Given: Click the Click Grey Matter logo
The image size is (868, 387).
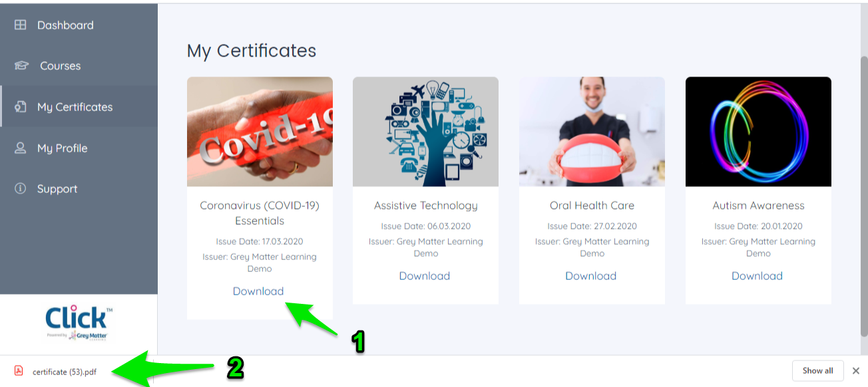Looking at the screenshot, I should point(79,324).
